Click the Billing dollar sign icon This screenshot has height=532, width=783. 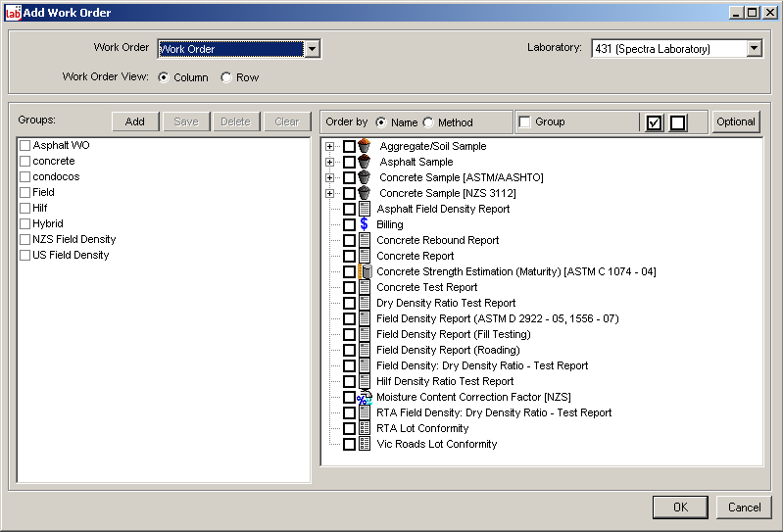tap(365, 224)
